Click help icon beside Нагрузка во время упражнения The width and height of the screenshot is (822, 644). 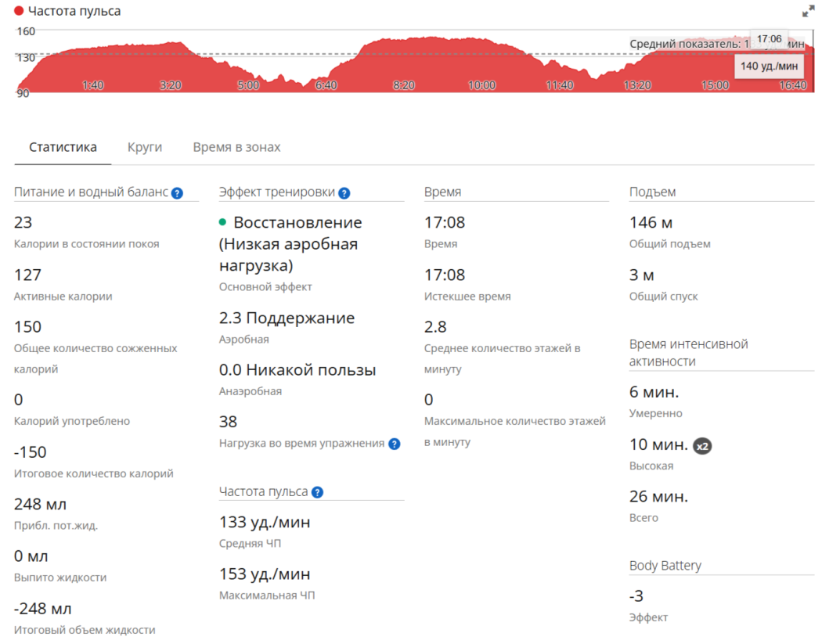pos(395,444)
